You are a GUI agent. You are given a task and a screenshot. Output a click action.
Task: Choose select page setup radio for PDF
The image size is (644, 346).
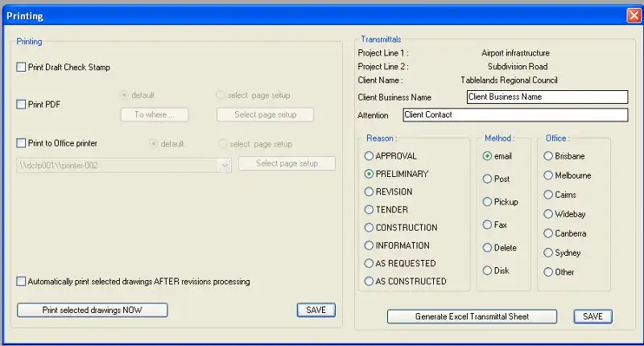click(220, 95)
